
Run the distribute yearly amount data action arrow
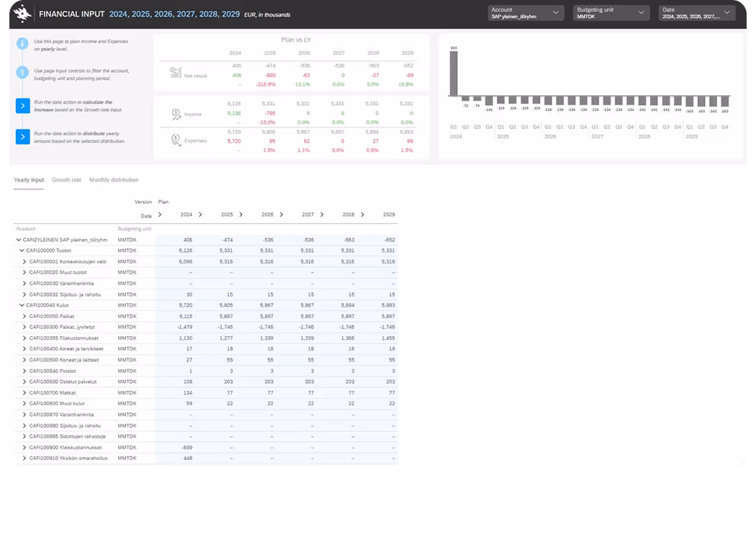pyautogui.click(x=22, y=137)
